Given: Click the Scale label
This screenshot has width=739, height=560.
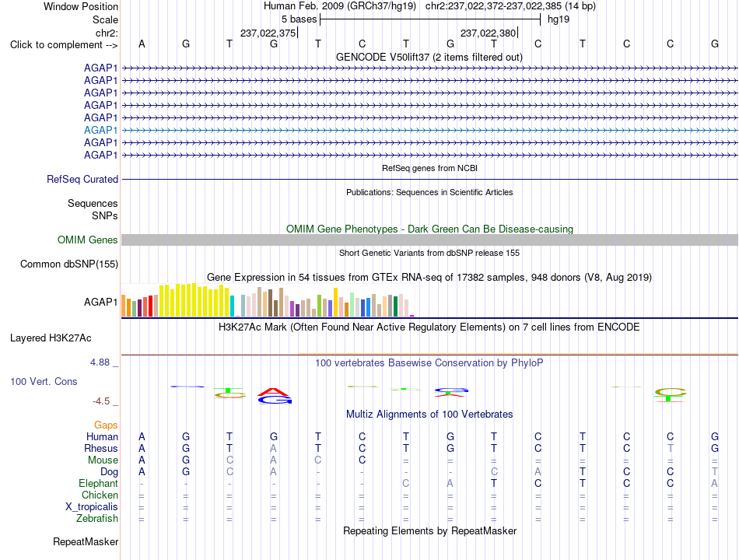Looking at the screenshot, I should click(x=105, y=19).
